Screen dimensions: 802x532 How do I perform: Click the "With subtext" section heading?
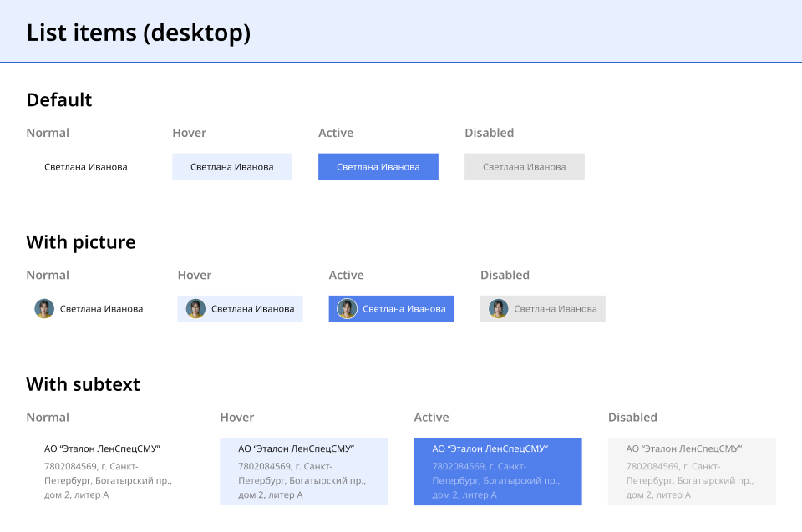tap(83, 384)
